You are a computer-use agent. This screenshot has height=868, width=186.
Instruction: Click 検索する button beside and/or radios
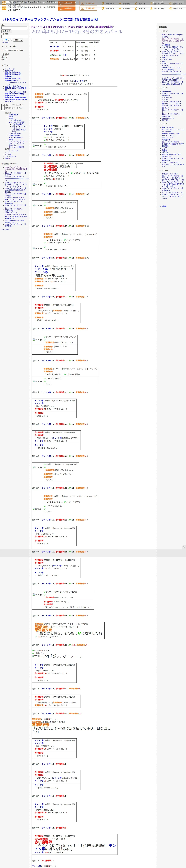[18, 40]
